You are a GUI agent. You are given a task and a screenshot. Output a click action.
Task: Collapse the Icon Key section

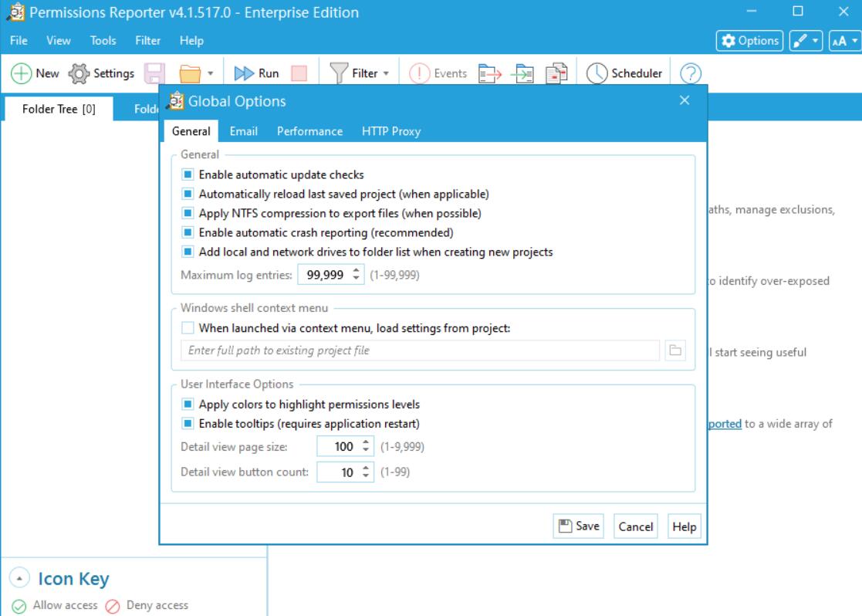tap(19, 578)
